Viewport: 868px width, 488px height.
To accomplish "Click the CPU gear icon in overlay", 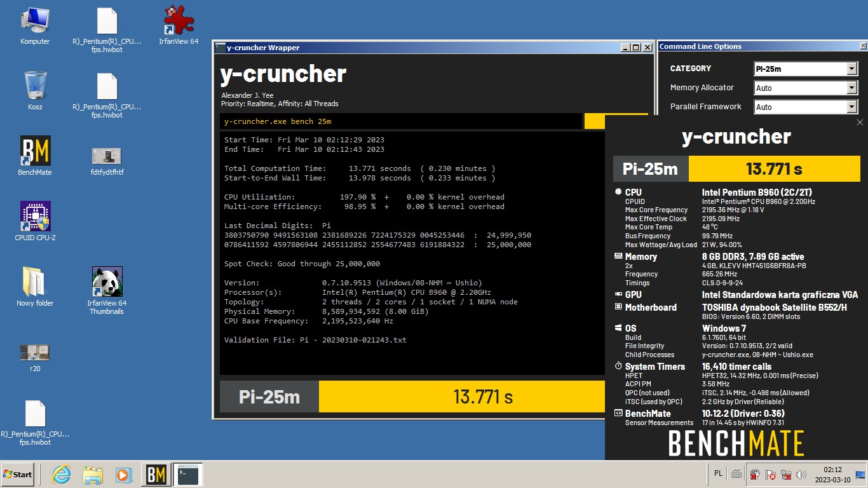I will (618, 192).
